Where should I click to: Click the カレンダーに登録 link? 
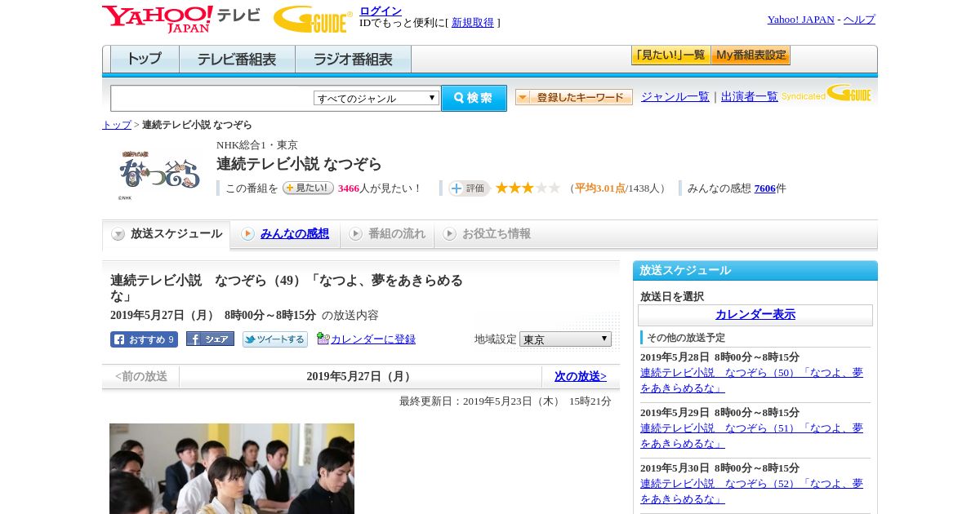(373, 339)
